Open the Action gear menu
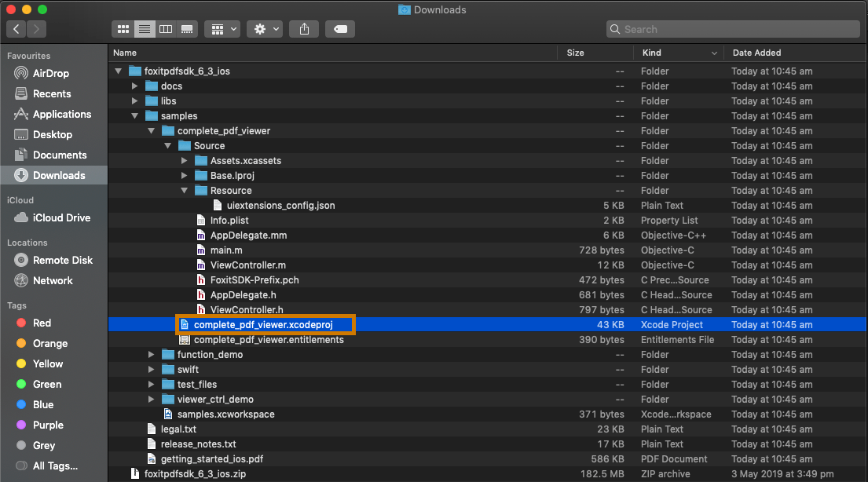Screen dimensions: 868x482 click(x=266, y=29)
